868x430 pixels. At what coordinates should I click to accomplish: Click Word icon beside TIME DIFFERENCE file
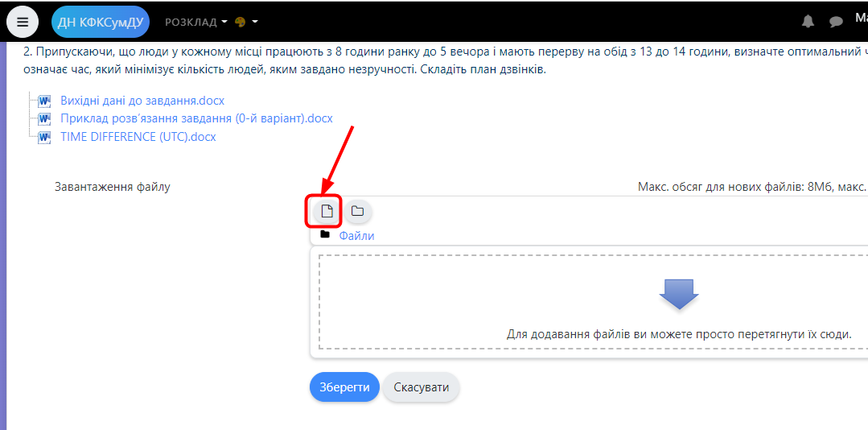pyautogui.click(x=44, y=137)
